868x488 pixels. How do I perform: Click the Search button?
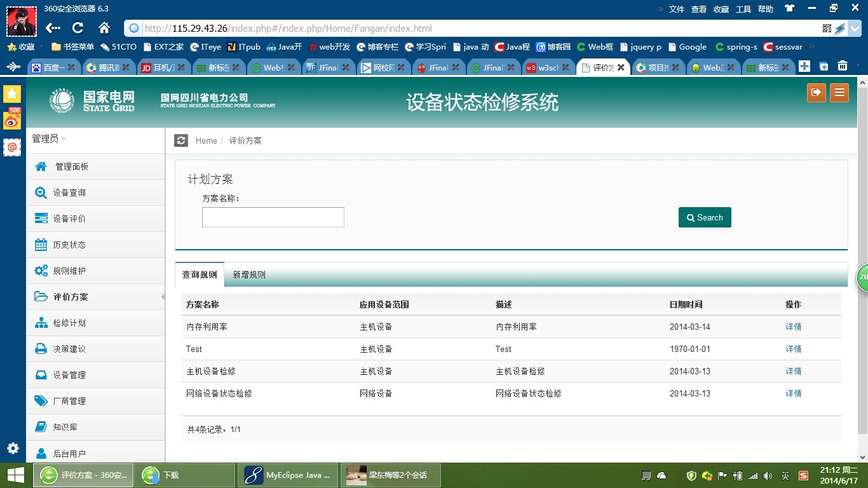point(705,217)
